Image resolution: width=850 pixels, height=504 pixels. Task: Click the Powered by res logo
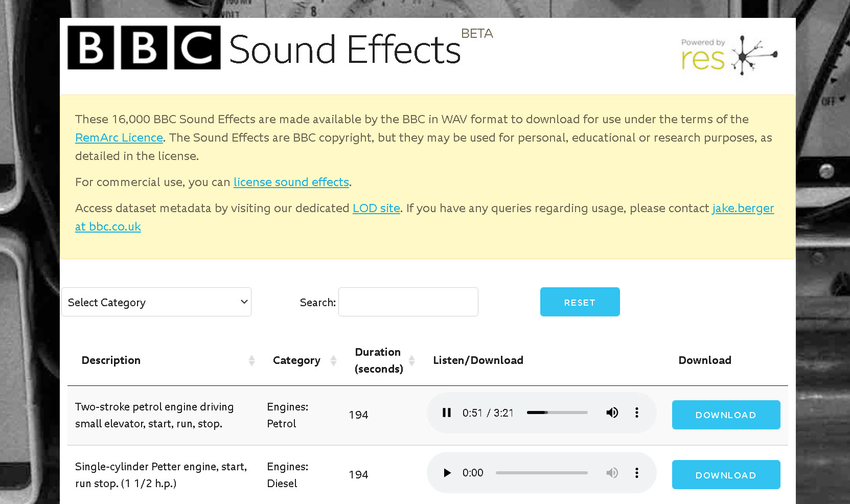[728, 55]
